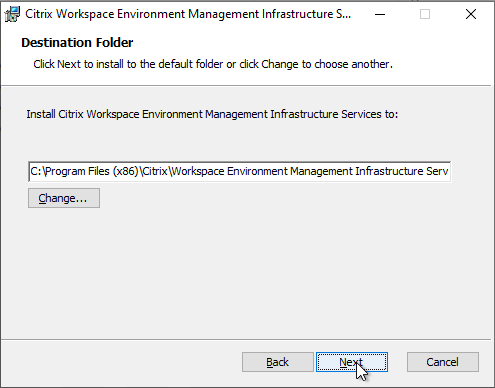Click the Citrix installer icon in title bar

pos(12,14)
